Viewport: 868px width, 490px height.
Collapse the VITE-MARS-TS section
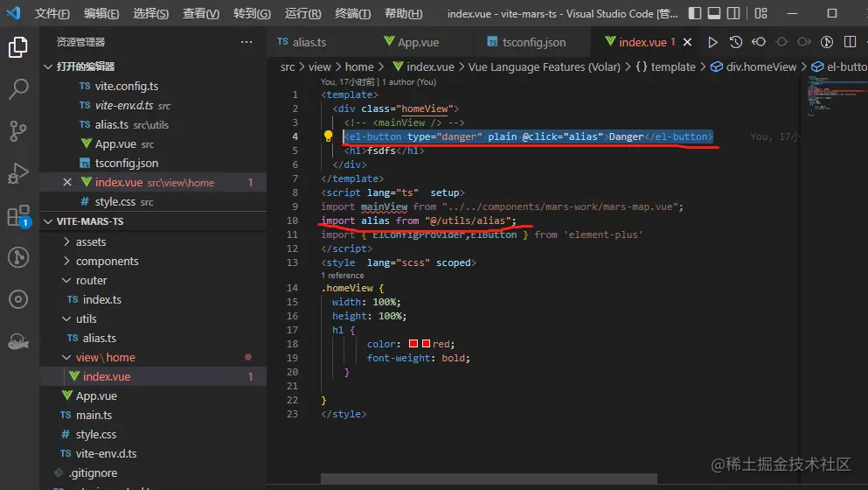[x=48, y=221]
